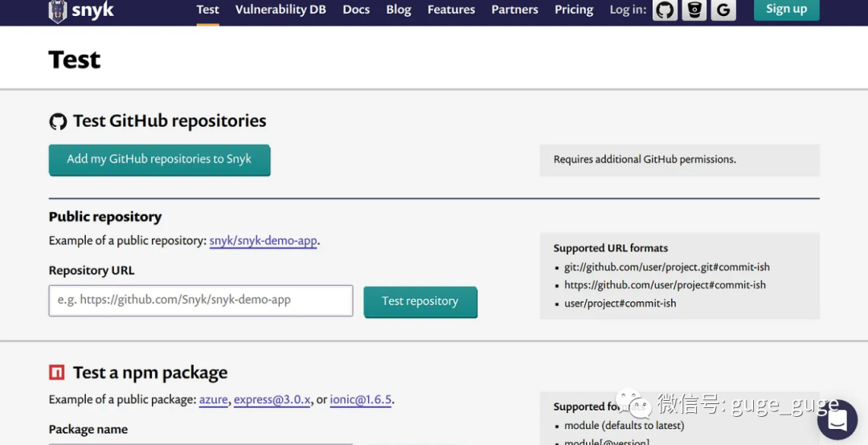
Task: Click the Snyk logo in the header
Action: [x=81, y=11]
